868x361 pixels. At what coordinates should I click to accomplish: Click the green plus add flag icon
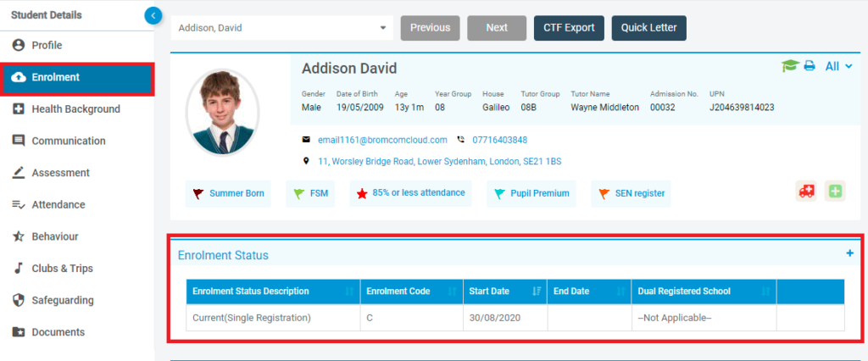(x=835, y=191)
